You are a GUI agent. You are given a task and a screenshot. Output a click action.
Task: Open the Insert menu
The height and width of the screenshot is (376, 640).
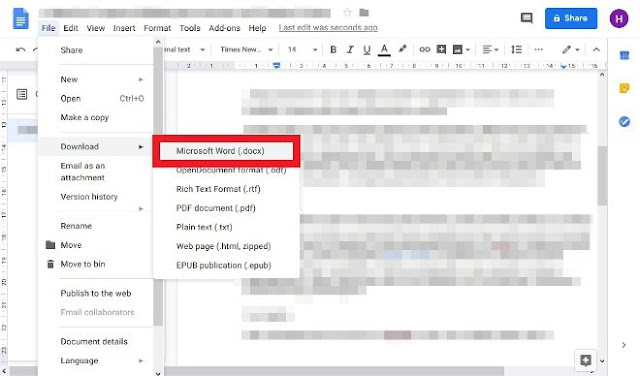click(x=124, y=28)
